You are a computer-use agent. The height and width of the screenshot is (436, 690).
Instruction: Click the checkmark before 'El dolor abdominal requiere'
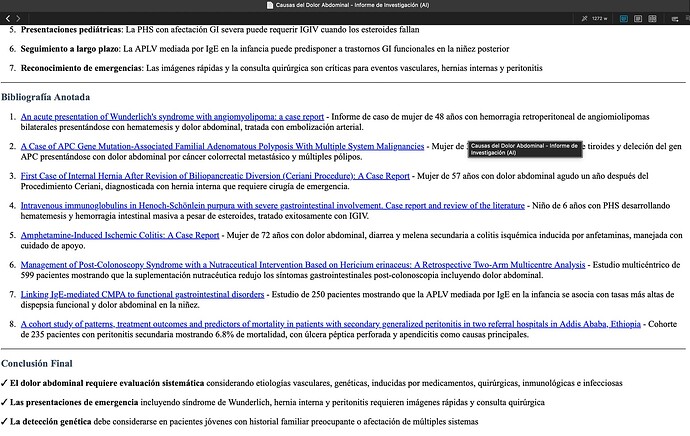point(5,383)
